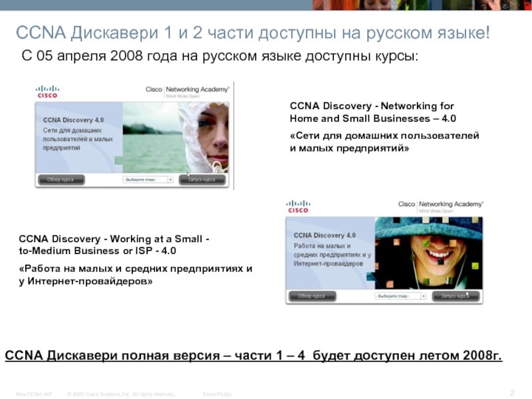
Task: Click text 'CCNA Discovery - Networking for Home and Small Businesses'
Action: coord(372,112)
